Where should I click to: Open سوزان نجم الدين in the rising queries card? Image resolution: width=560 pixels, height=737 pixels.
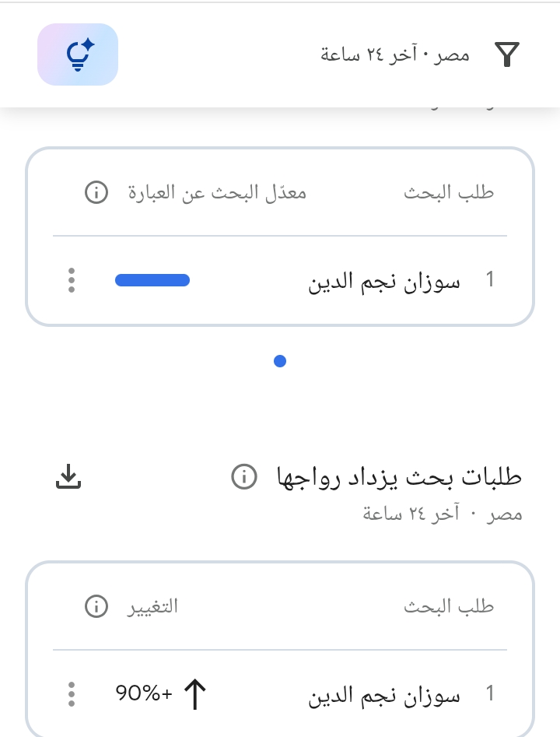click(x=384, y=694)
